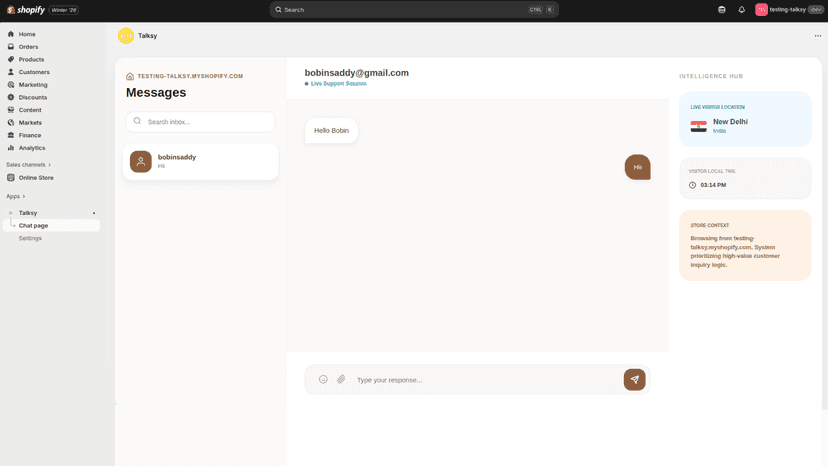Click the send message button

[x=634, y=379]
